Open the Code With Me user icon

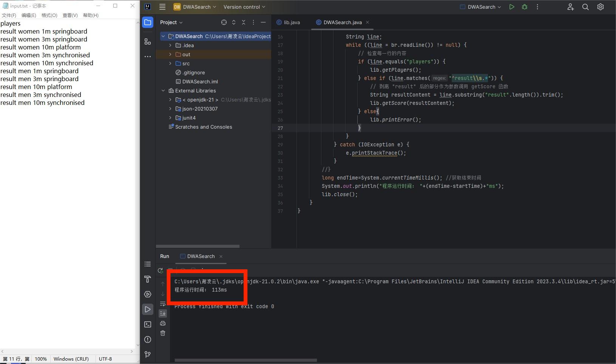click(x=571, y=7)
